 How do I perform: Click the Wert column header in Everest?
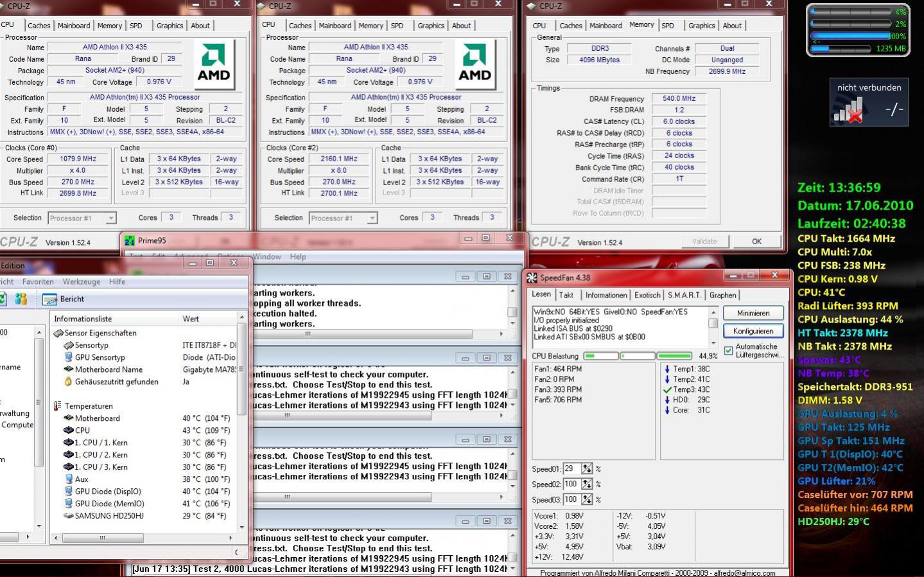pos(208,319)
